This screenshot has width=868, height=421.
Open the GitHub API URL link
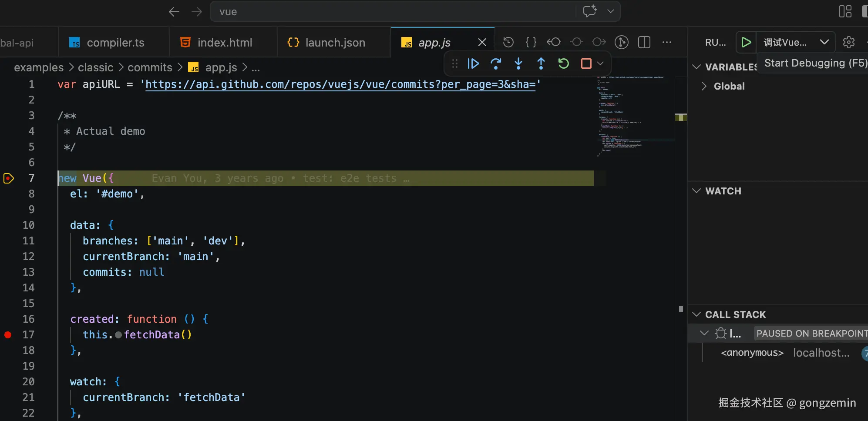[340, 84]
